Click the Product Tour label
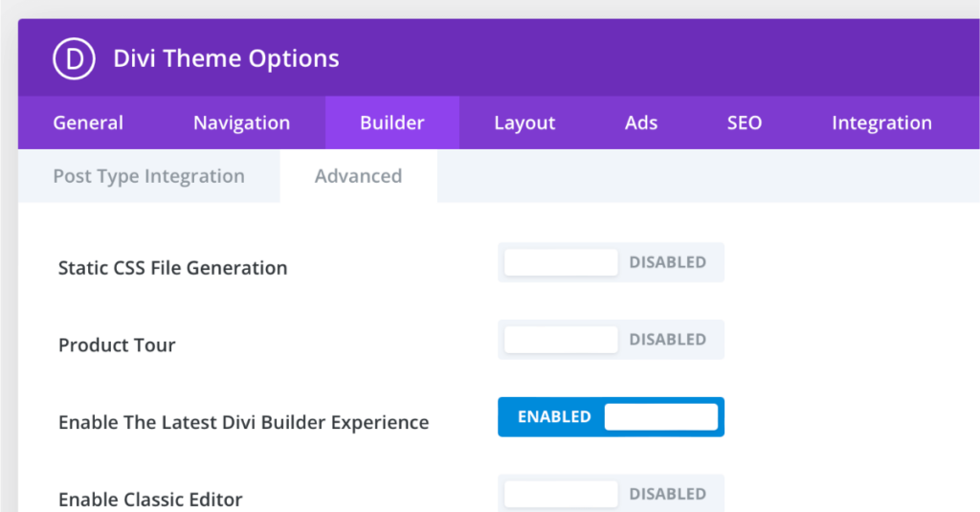This screenshot has height=512, width=980. pyautogui.click(x=117, y=345)
